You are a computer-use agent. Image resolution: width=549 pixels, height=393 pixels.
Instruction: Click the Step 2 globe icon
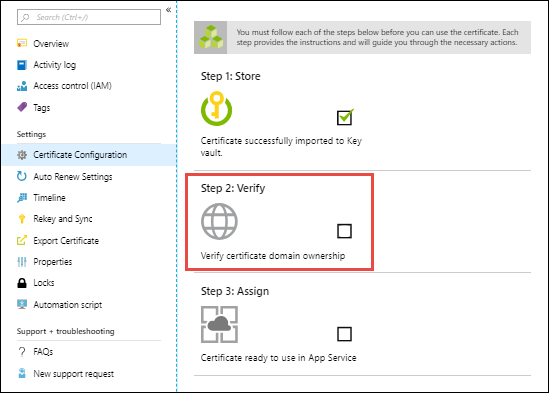[x=219, y=221]
